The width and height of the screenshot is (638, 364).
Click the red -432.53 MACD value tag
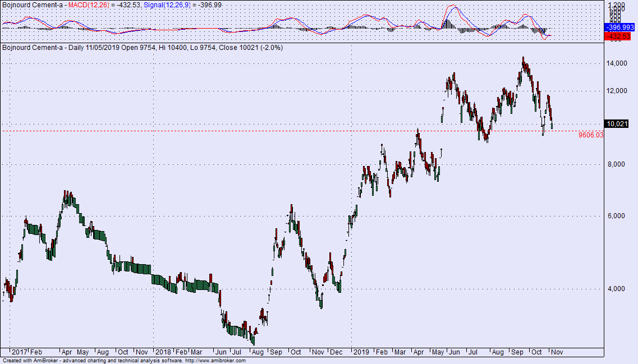click(618, 36)
